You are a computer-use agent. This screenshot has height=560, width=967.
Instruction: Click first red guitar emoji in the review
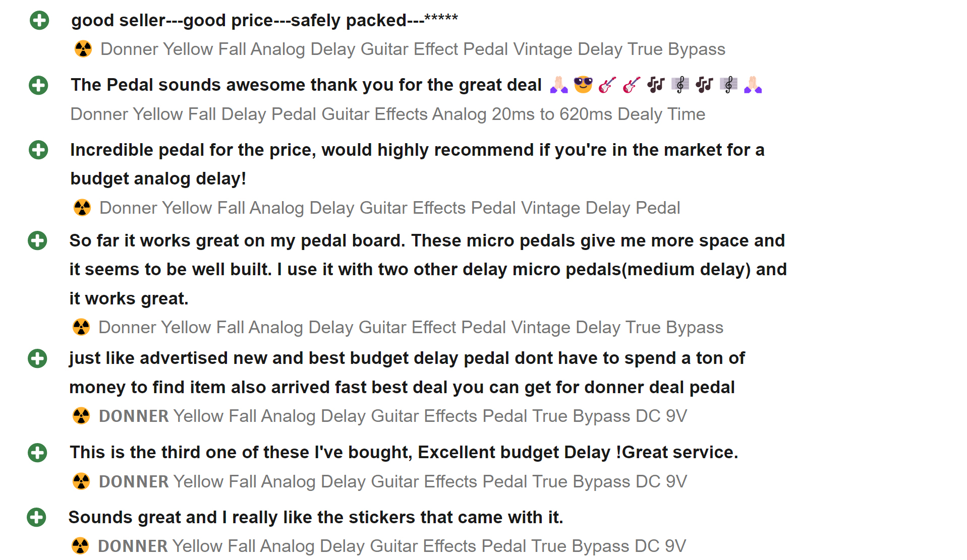(x=607, y=85)
